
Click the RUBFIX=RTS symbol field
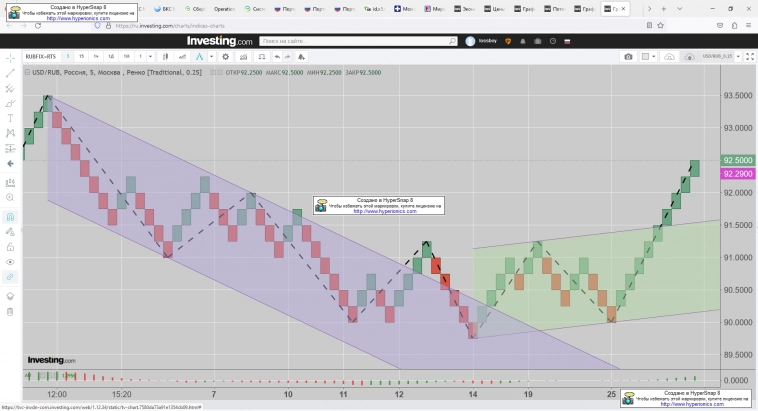coord(41,57)
